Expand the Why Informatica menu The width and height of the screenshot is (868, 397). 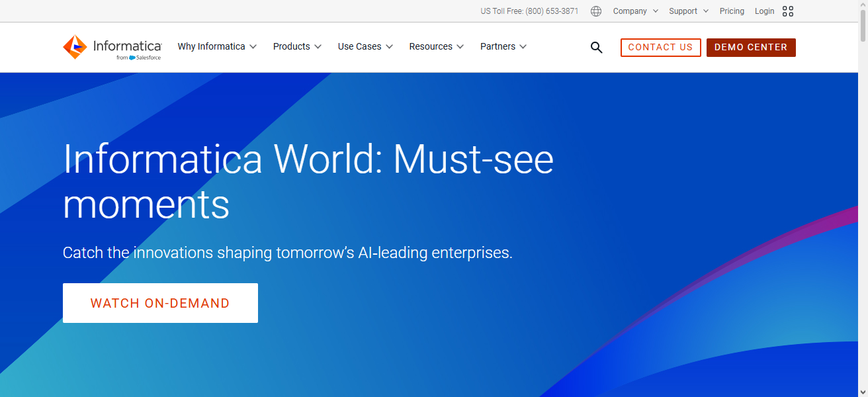(217, 46)
